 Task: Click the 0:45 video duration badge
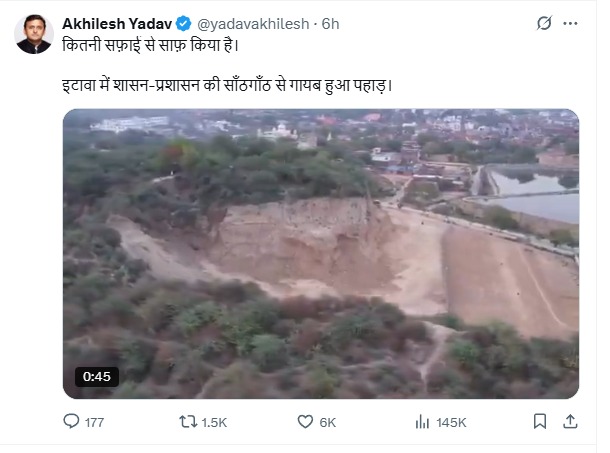(x=97, y=377)
